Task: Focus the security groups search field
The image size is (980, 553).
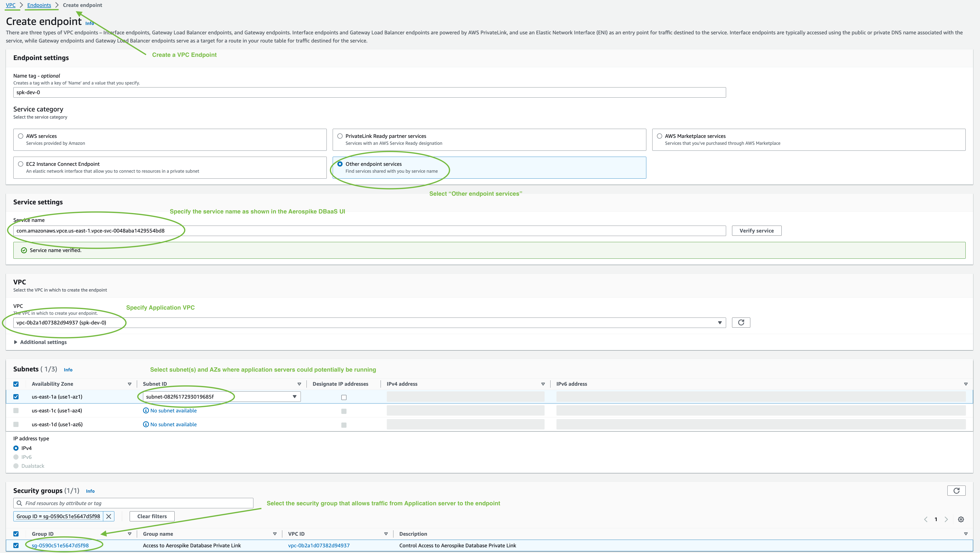Action: [x=133, y=503]
